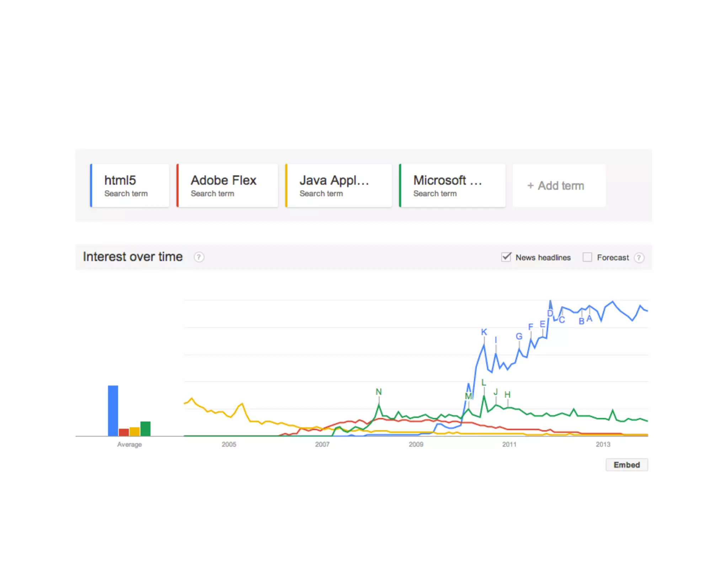This screenshot has width=728, height=562.
Task: Click news headline marker H on chart
Action: pyautogui.click(x=507, y=395)
